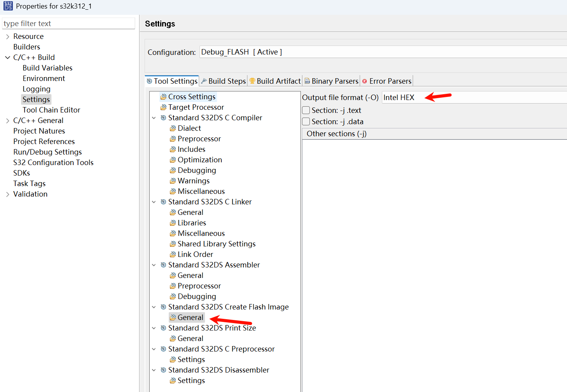The image size is (567, 392).
Task: Click the Standard S32DS C Linker tool icon
Action: point(164,202)
